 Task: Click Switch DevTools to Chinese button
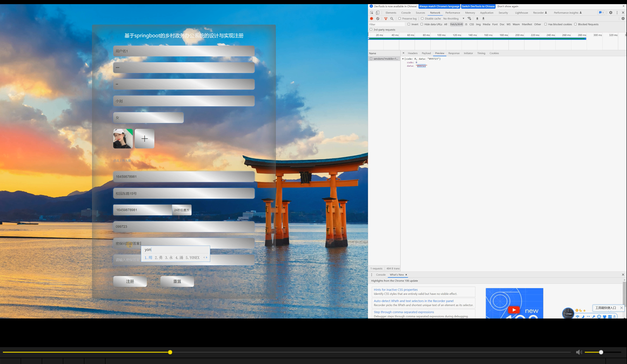(478, 6)
